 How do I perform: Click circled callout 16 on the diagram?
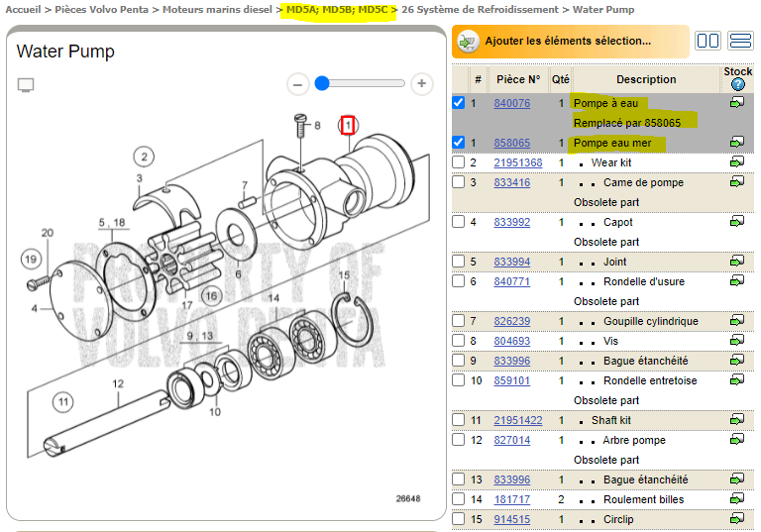[211, 295]
